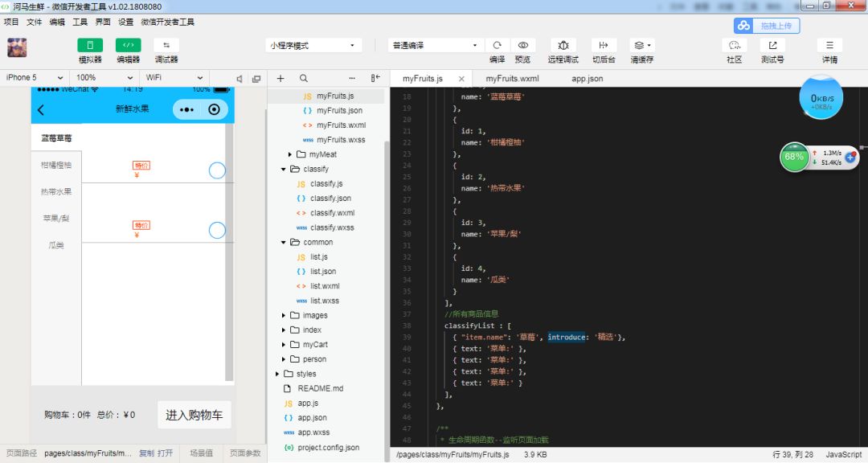Click the cloud drag-upload button
Viewport: 868px width, 463px height.
pos(767,26)
